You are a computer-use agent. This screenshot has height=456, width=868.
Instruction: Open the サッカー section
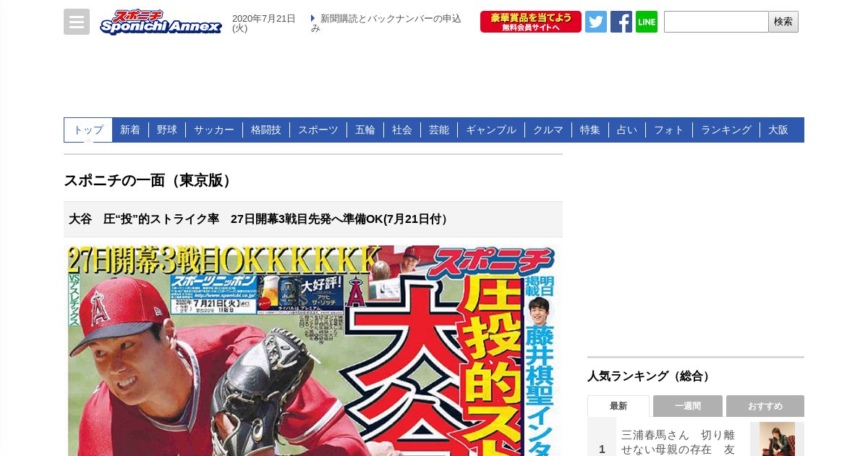coord(214,130)
